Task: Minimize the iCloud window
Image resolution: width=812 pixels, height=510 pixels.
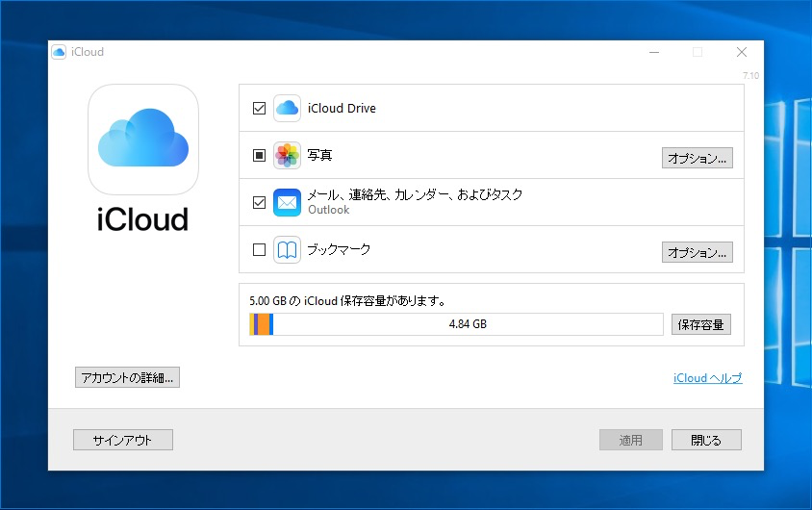Action: point(654,52)
